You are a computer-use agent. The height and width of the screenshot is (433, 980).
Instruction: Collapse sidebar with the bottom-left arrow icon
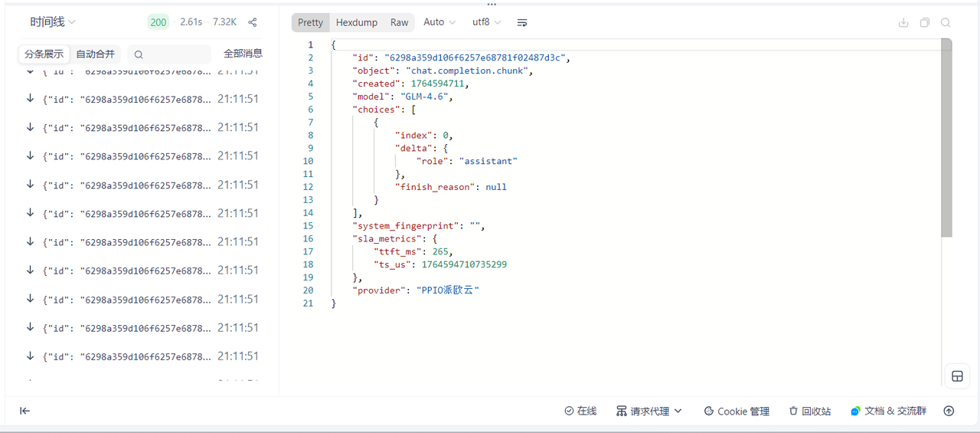pyautogui.click(x=25, y=411)
